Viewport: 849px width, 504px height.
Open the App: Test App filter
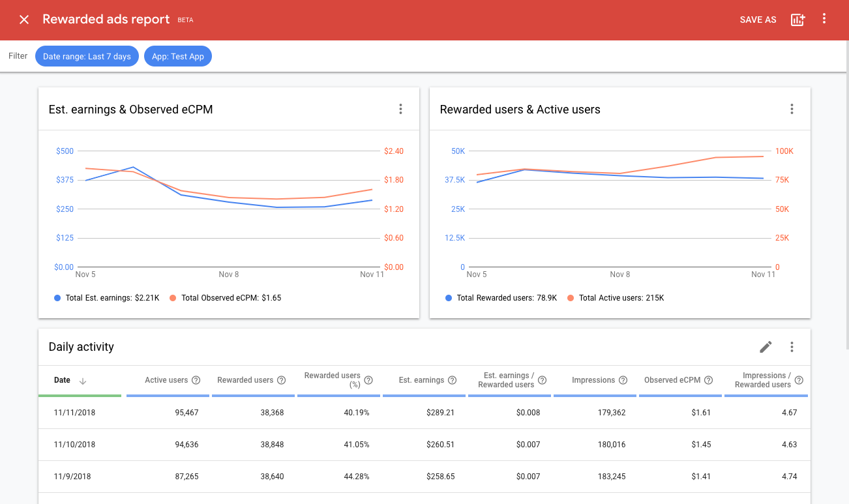[177, 57]
